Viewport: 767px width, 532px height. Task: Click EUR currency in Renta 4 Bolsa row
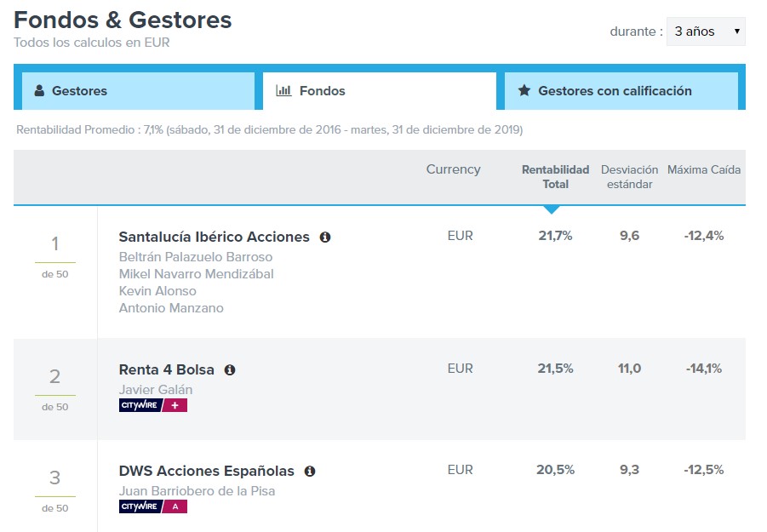click(461, 369)
